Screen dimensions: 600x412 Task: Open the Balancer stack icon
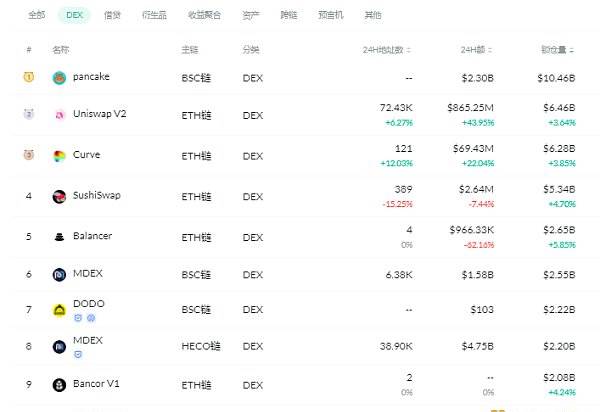coord(59,237)
